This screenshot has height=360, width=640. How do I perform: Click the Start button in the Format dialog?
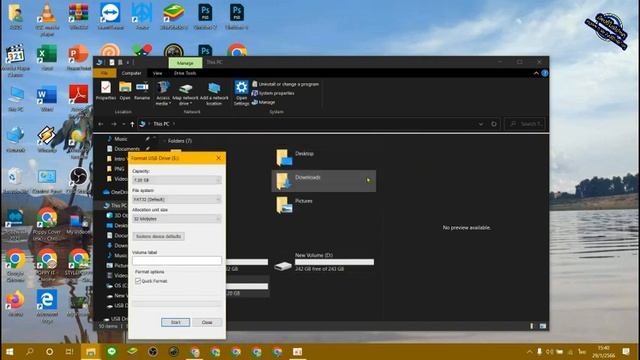click(176, 322)
